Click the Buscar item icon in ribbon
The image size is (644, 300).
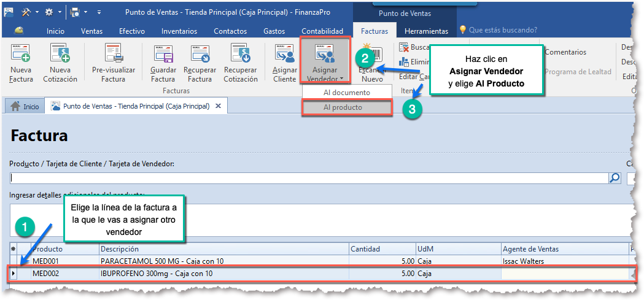(404, 48)
